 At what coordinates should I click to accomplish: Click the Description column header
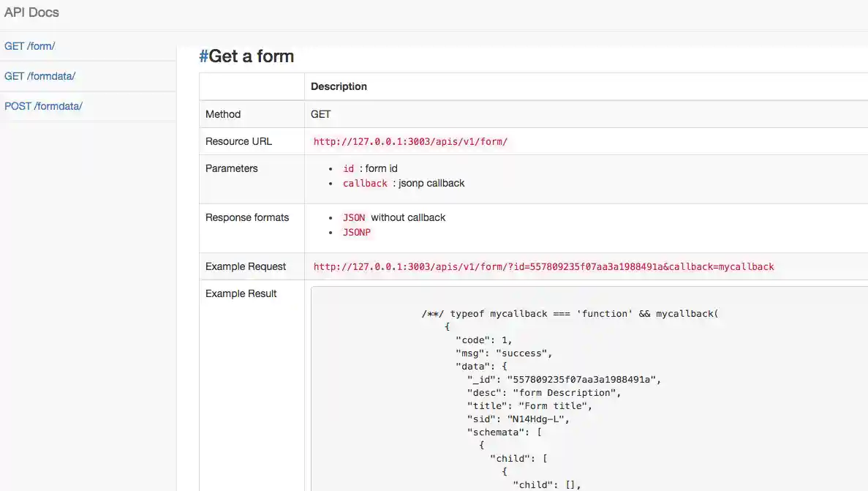click(339, 86)
